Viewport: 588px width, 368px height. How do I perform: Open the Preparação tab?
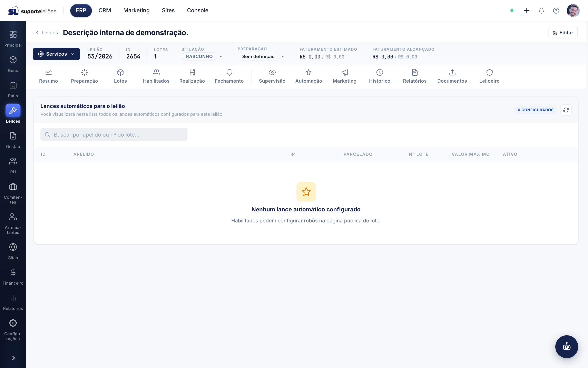[x=84, y=76]
